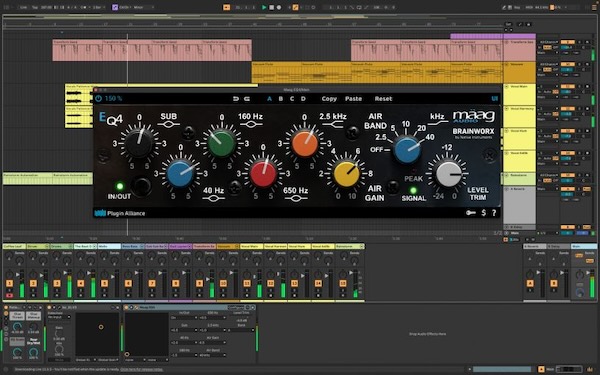Open the All Channels dropdown on Transform bass

(x=549, y=42)
